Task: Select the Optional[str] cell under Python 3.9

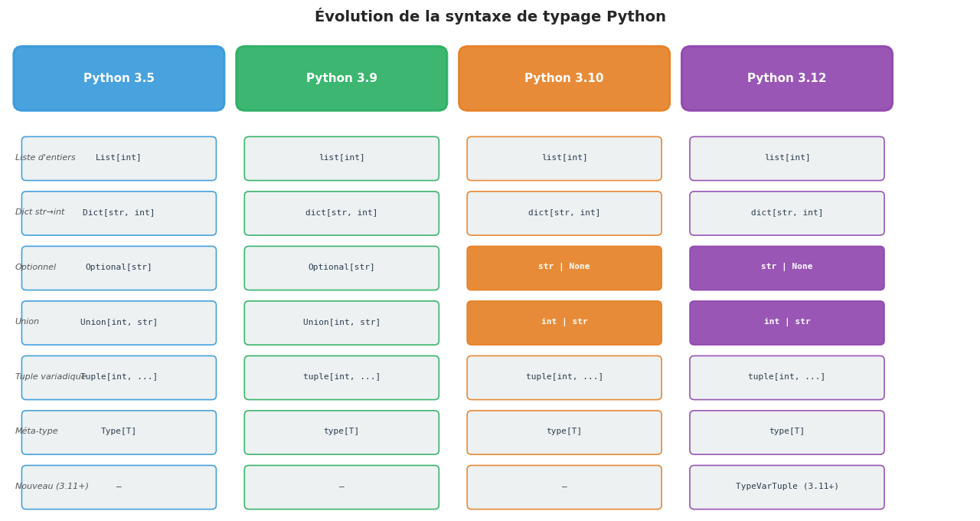Action: pos(341,267)
